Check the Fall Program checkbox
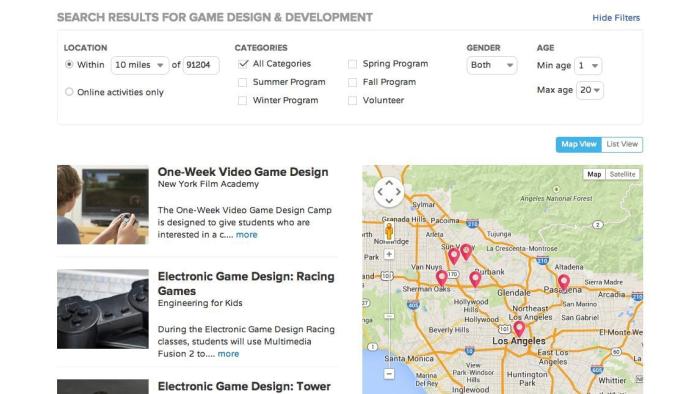 click(x=352, y=83)
